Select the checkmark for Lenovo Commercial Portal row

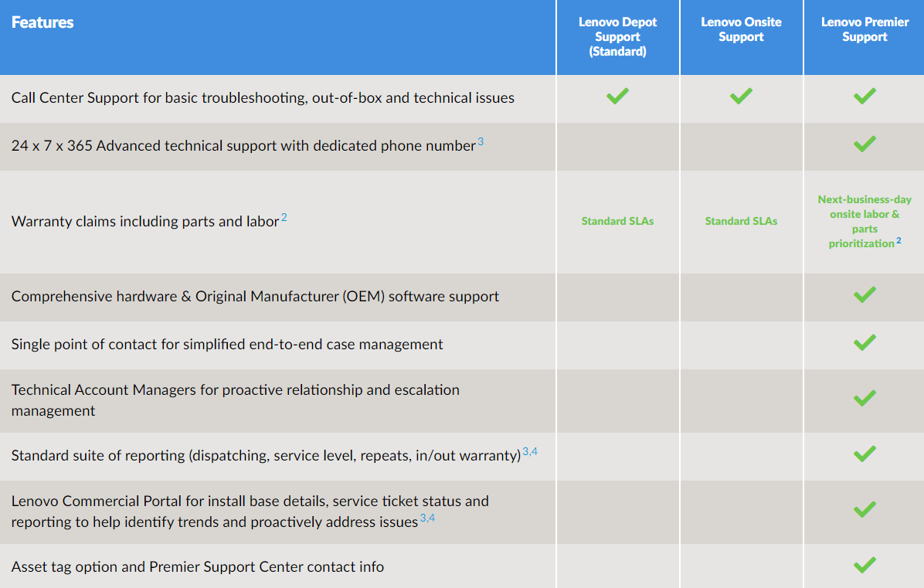point(865,509)
